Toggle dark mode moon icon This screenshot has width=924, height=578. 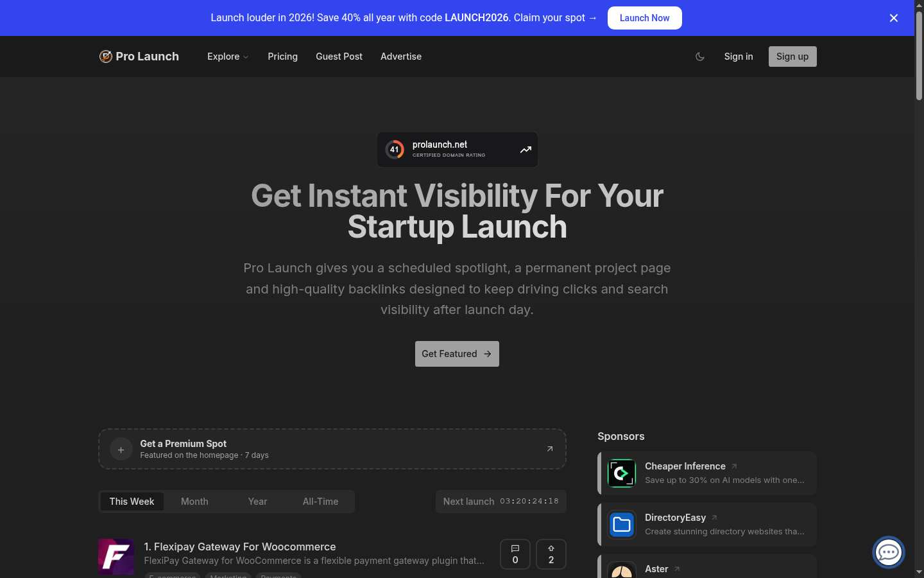[x=700, y=57]
